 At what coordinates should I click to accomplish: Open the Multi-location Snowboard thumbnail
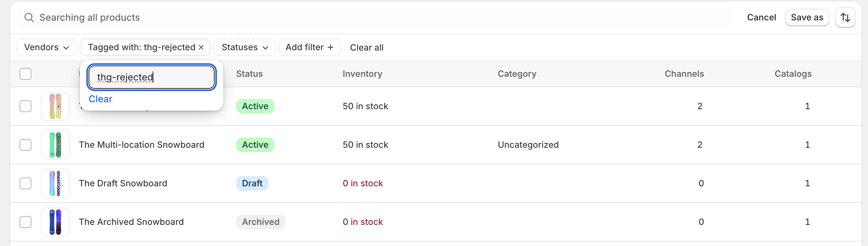(55, 145)
